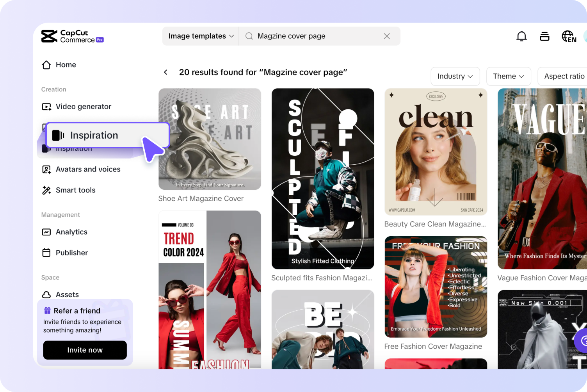
Task: Open the Analytics dashboard
Action: [71, 232]
